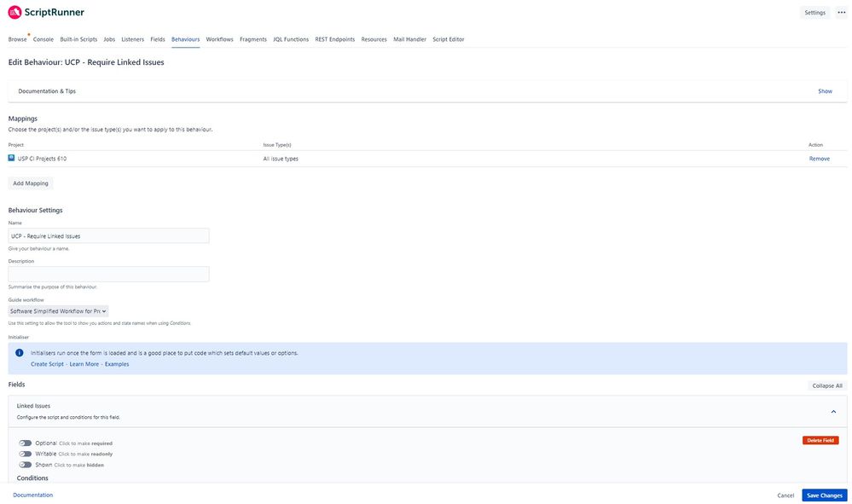Collapse the Linked Issues field panel
This screenshot has width=852, height=504.
point(832,410)
